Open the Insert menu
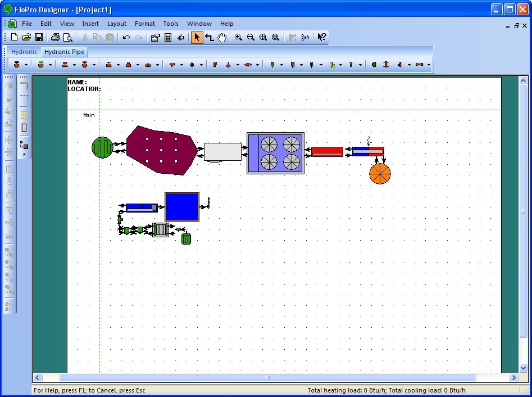 coord(90,24)
